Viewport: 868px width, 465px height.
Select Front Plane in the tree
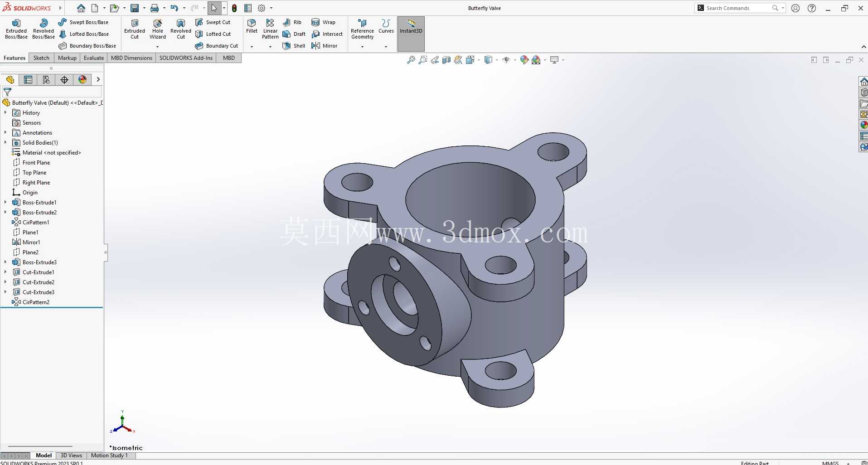coord(31,162)
